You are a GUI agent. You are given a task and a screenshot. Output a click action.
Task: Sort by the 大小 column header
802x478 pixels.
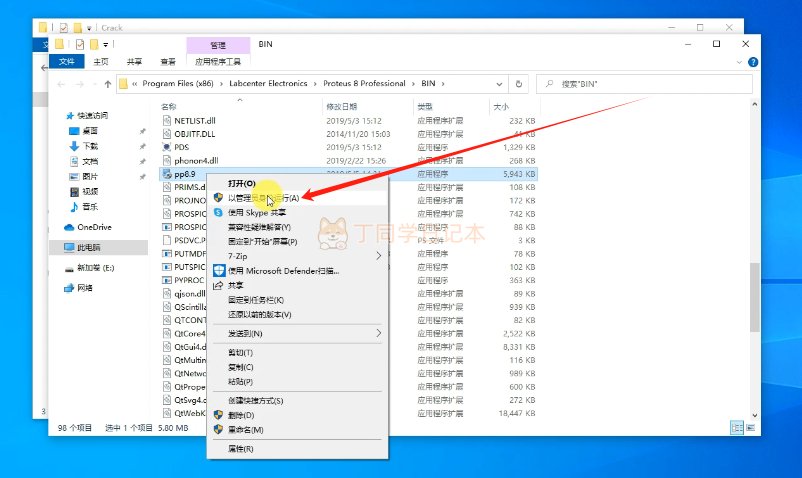501,107
